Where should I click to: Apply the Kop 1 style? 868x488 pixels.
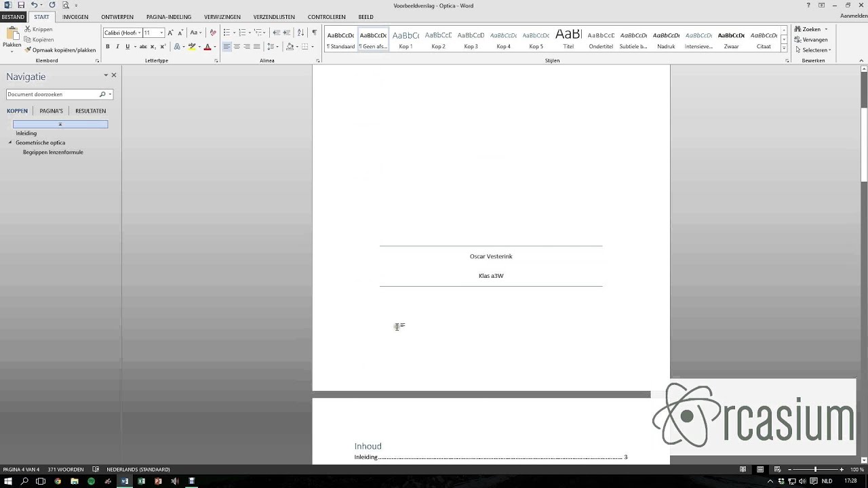(406, 39)
